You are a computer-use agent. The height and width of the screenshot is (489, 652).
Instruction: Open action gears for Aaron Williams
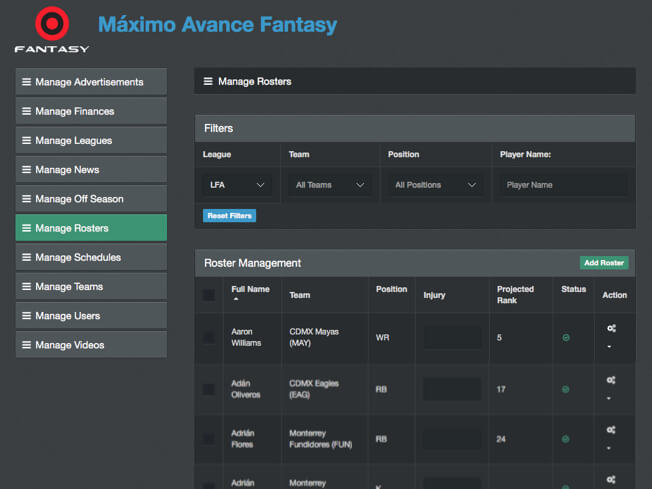point(611,328)
